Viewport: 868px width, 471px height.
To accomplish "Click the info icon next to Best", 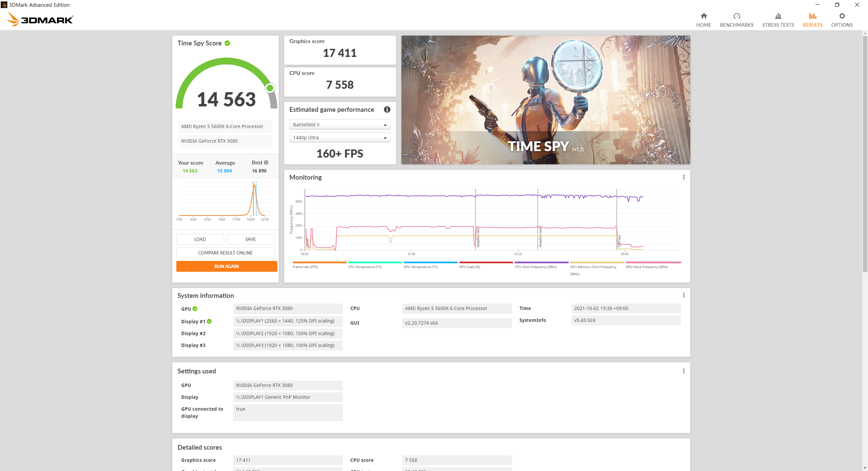I will coord(266,163).
